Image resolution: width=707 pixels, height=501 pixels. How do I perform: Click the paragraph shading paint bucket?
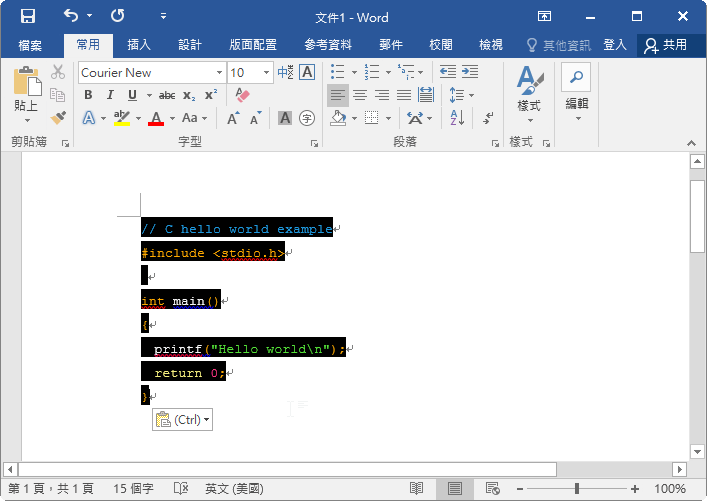338,118
